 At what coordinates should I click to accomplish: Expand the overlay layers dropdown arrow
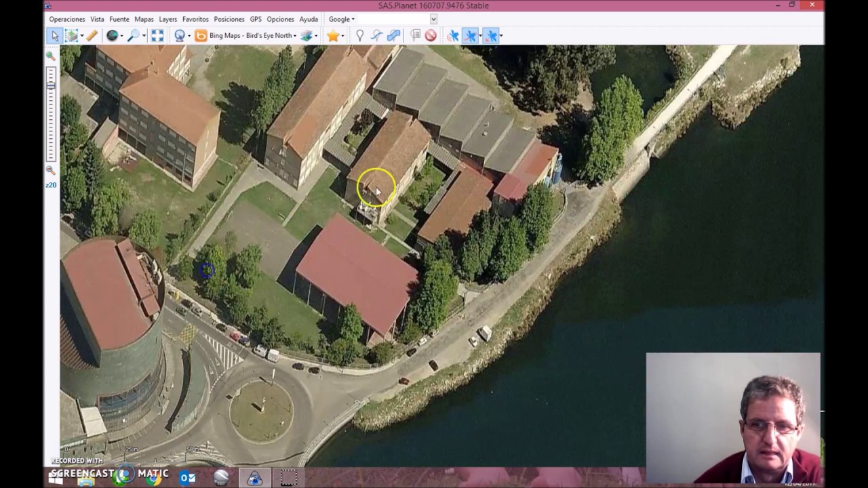(316, 35)
